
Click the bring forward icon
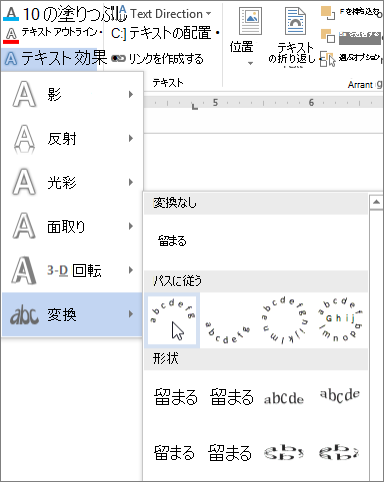coord(328,13)
